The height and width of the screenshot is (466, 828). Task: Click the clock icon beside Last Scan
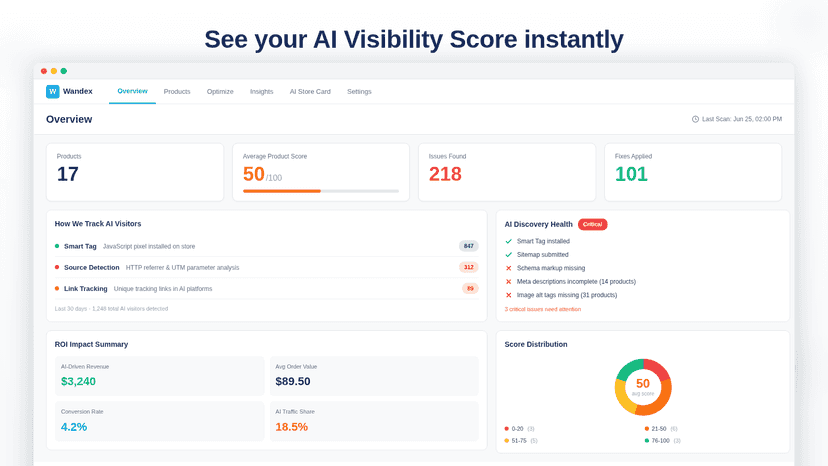pos(695,119)
